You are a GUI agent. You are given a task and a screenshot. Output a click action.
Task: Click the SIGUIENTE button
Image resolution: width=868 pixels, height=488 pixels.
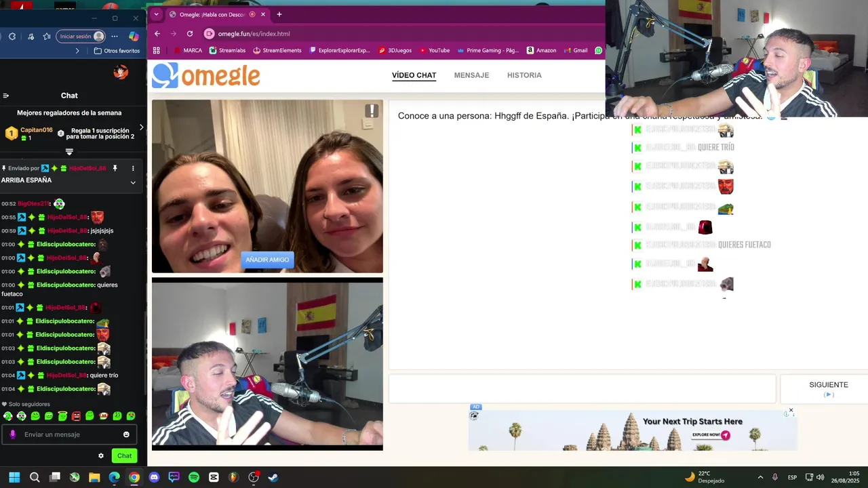828,389
